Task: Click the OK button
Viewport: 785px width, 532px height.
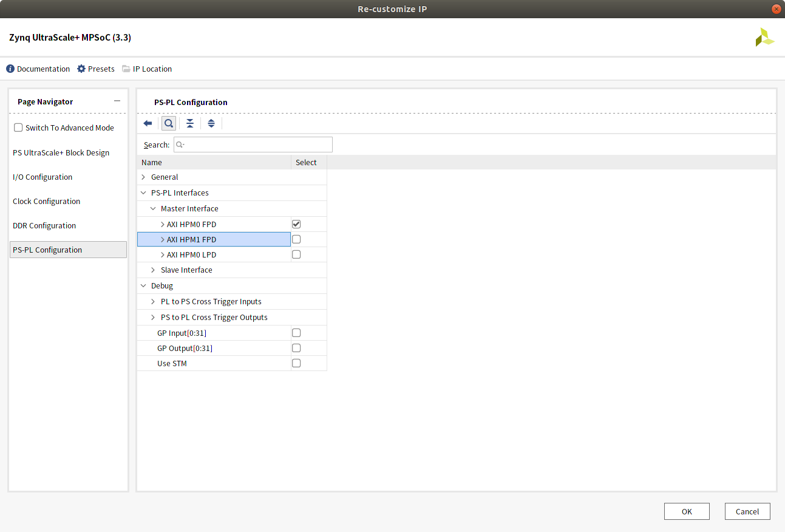Action: click(x=687, y=511)
